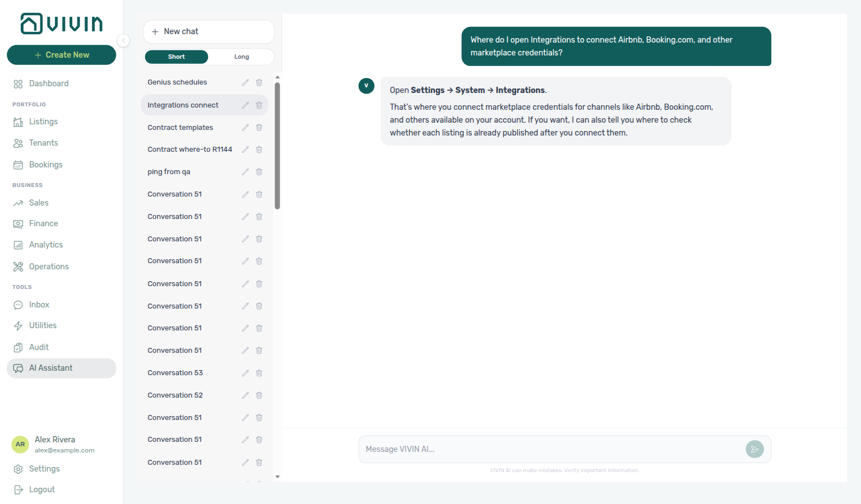Switch to Short response mode
The image size is (861, 504).
[177, 57]
